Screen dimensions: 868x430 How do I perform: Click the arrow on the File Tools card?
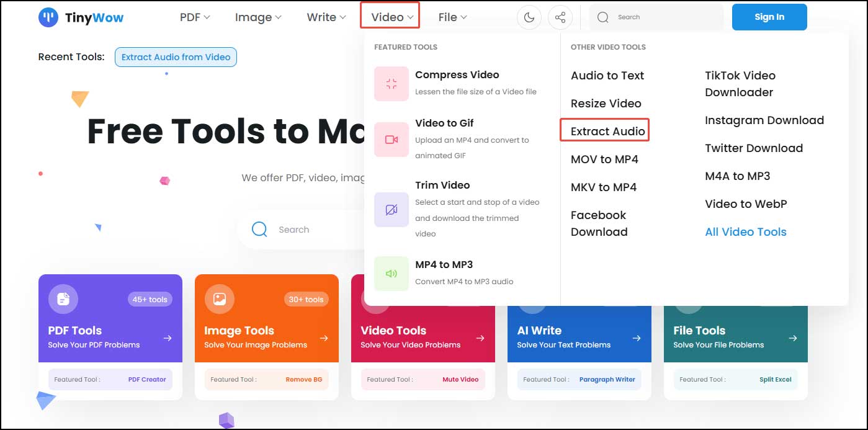point(792,338)
